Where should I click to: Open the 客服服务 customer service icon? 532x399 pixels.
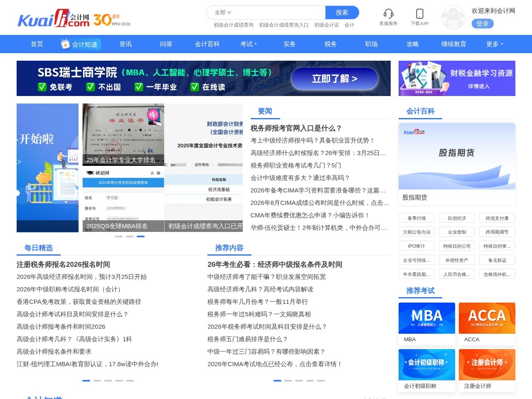(x=388, y=17)
